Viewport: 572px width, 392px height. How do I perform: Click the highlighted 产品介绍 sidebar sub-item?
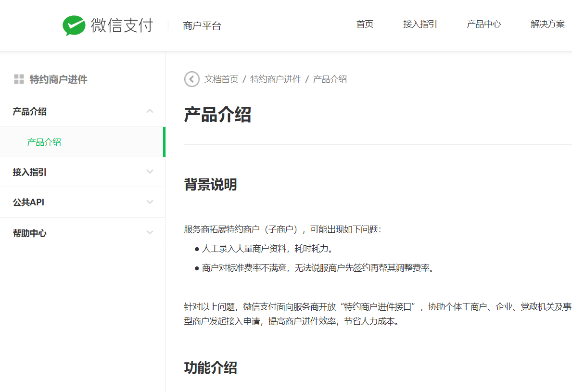[x=43, y=142]
